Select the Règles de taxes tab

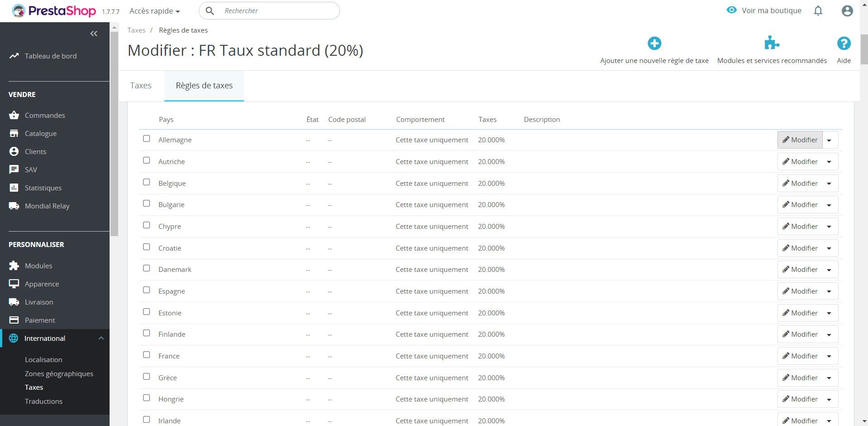(204, 86)
